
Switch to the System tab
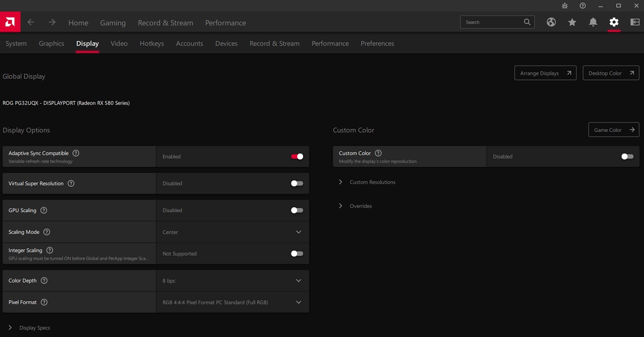pyautogui.click(x=16, y=44)
